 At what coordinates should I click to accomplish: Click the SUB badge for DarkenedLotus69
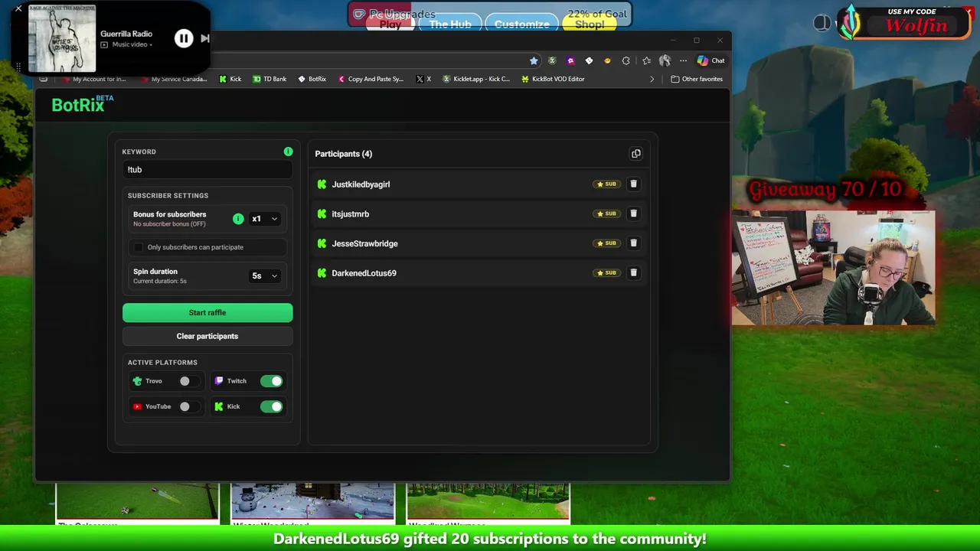[606, 272]
